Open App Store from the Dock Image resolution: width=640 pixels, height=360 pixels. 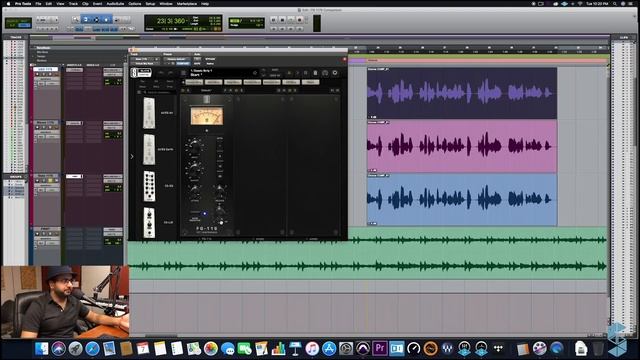pyautogui.click(x=329, y=349)
